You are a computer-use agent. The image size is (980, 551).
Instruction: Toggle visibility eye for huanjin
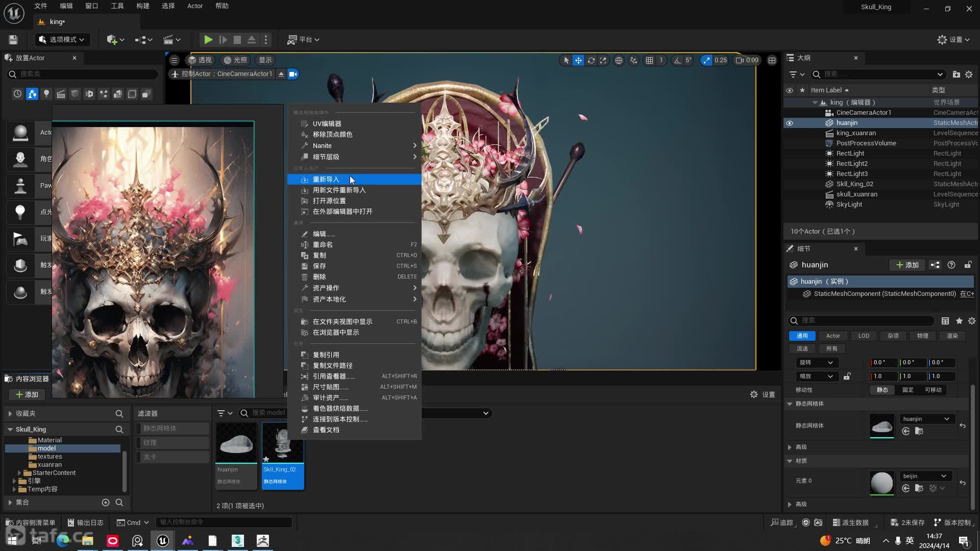pos(790,123)
